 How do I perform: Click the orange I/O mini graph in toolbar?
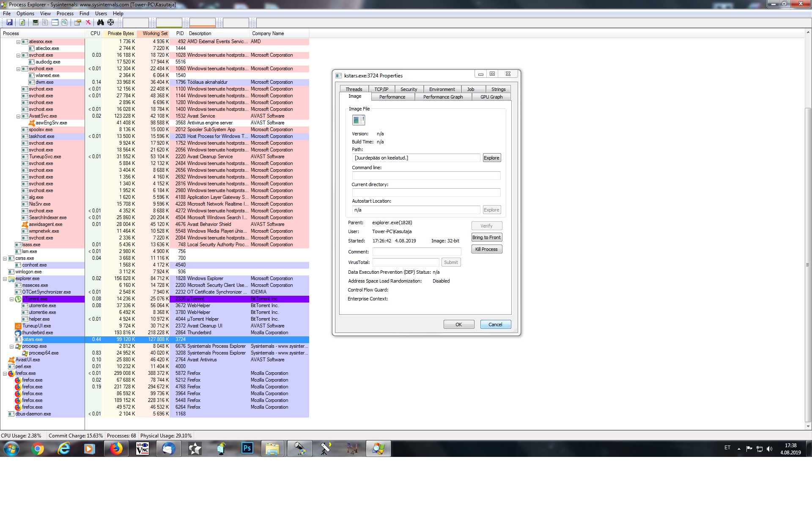[203, 23]
